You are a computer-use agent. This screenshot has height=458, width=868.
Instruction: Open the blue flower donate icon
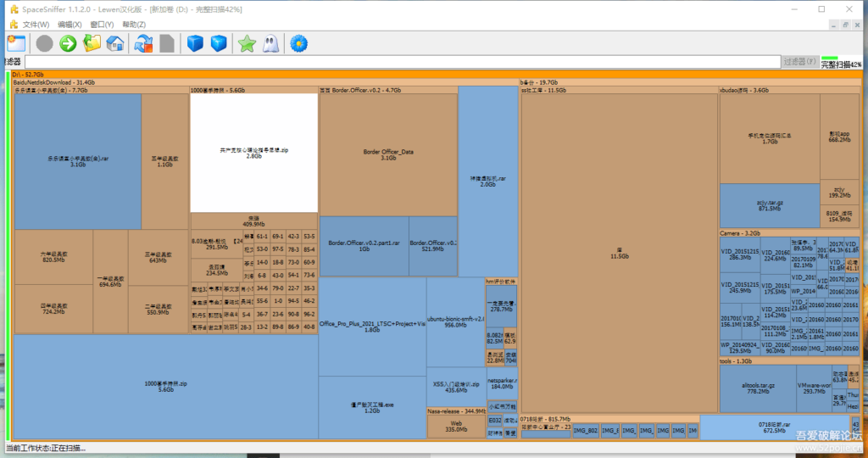(298, 42)
